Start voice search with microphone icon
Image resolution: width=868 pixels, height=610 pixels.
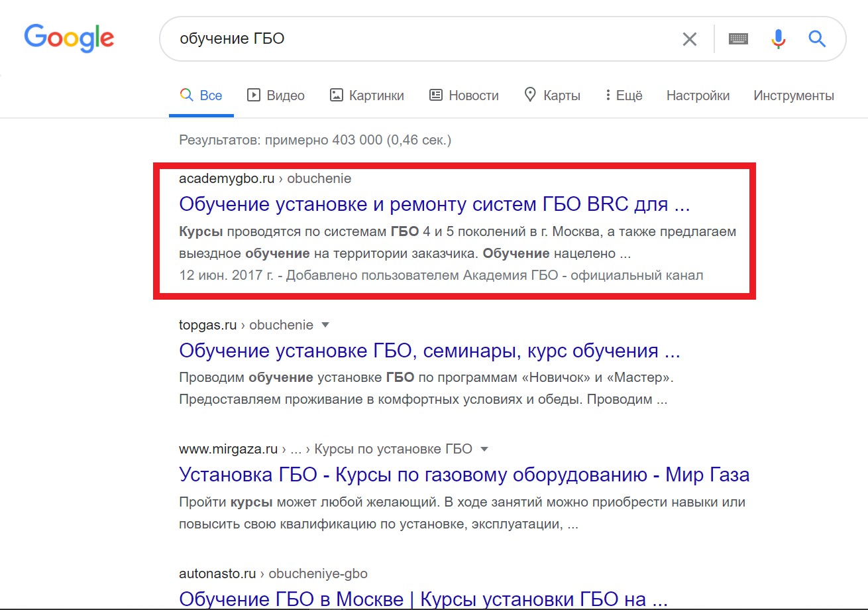[778, 39]
